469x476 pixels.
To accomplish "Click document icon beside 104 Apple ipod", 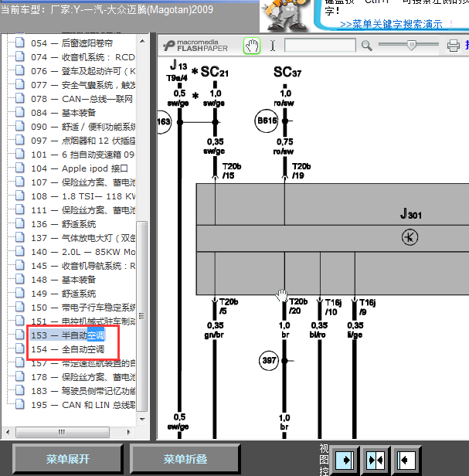I will [20, 168].
